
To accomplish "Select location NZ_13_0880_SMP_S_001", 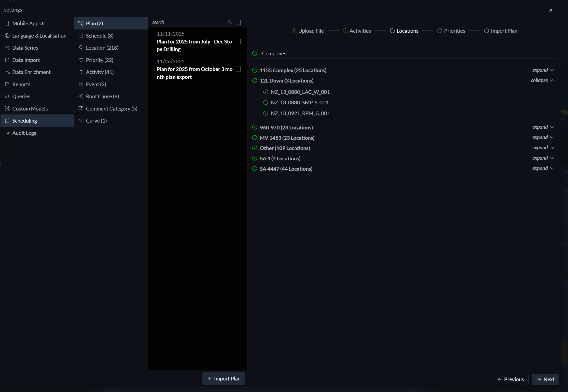I will coord(300,102).
